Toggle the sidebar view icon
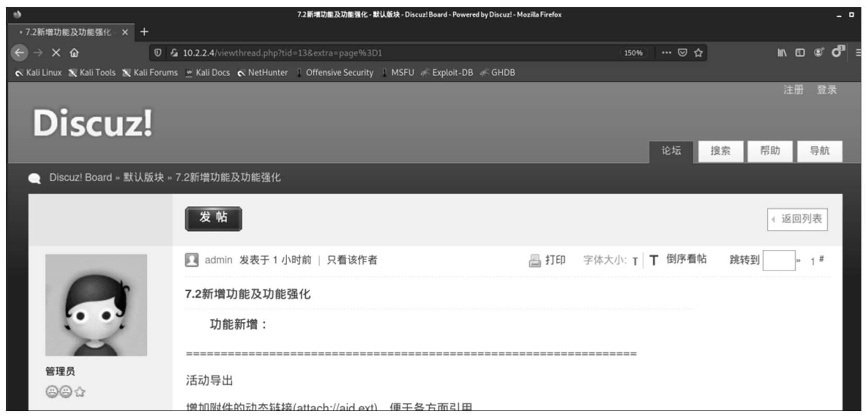 800,53
